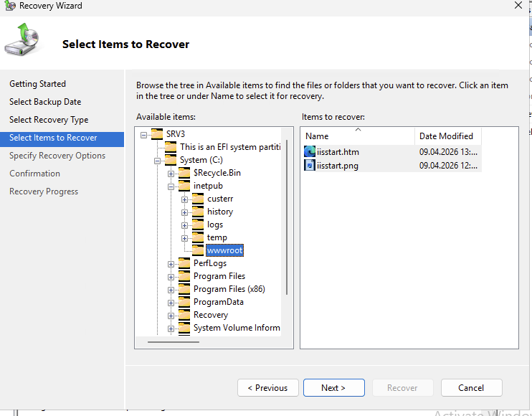Cancel the Recovery Wizard
This screenshot has height=416, width=532.
pos(471,388)
